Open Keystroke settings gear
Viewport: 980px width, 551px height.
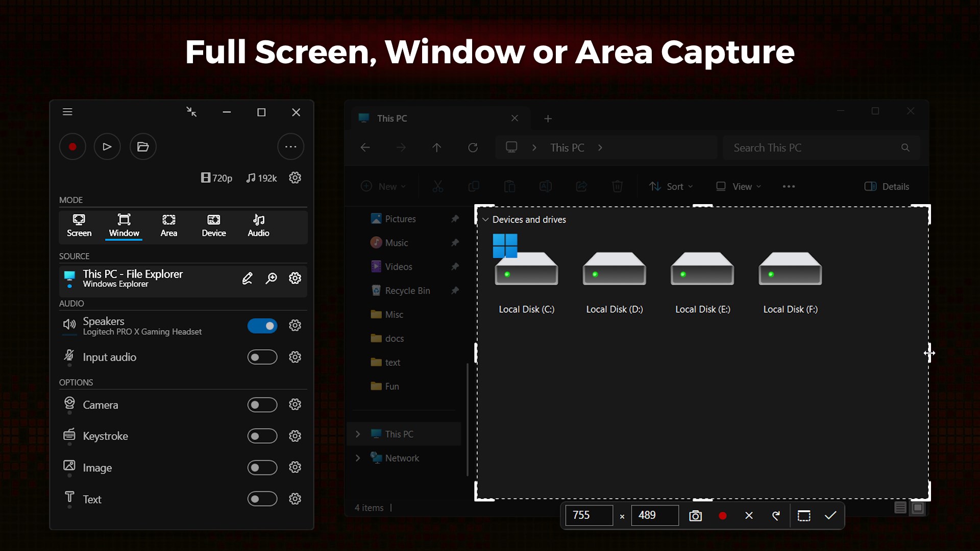coord(295,436)
